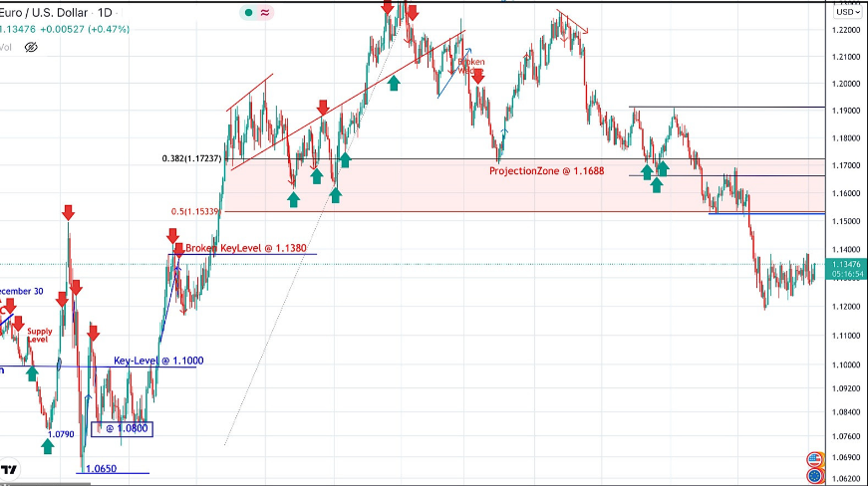Select the Supply Level annotation text
Screen dimensions: 868x486
(40, 336)
